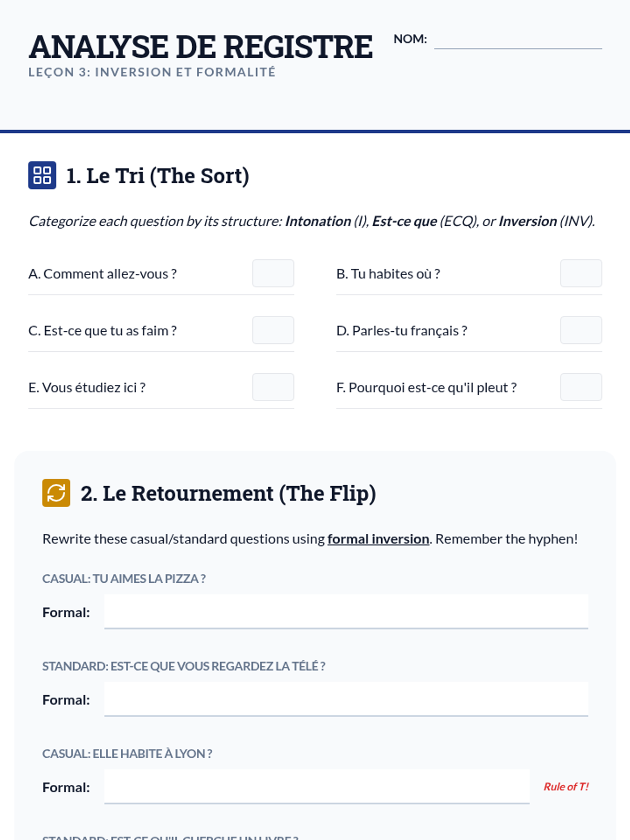
Task: Click the underlined formal inversion text
Action: pos(378,539)
